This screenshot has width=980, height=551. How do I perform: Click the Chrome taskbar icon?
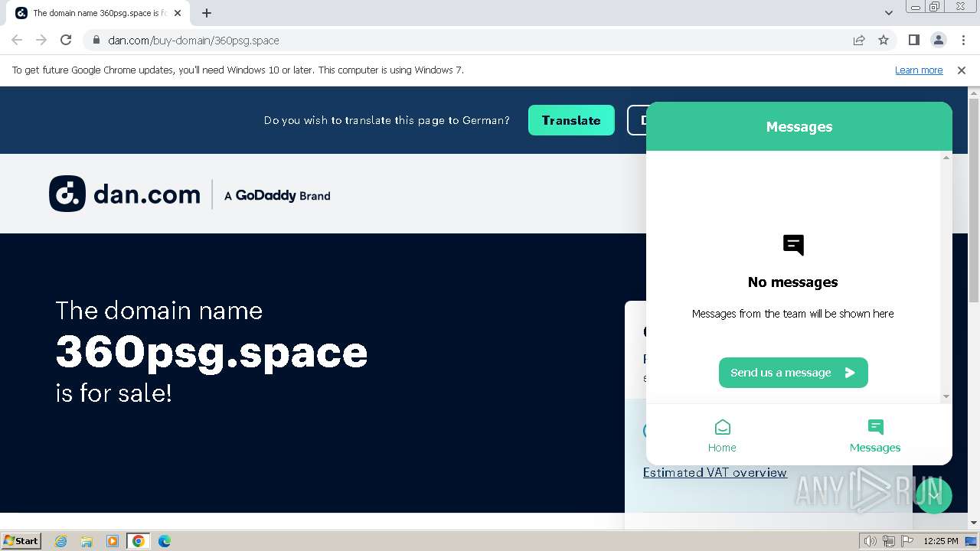(x=139, y=541)
